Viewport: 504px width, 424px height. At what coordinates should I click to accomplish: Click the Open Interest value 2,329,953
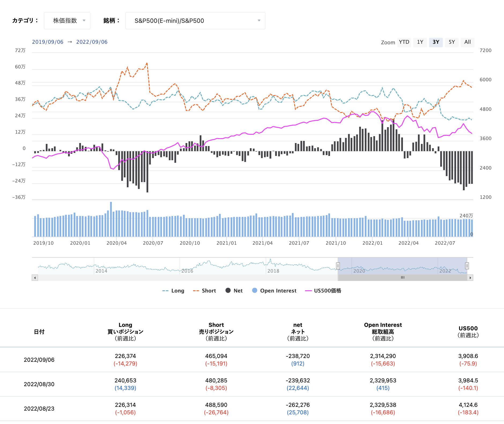pyautogui.click(x=383, y=381)
